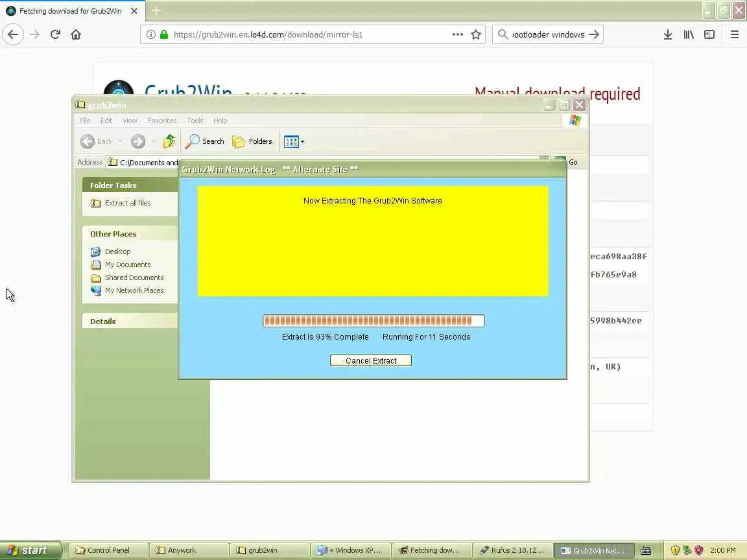The image size is (747, 560).
Task: Go back in Firefox
Action: 13,34
